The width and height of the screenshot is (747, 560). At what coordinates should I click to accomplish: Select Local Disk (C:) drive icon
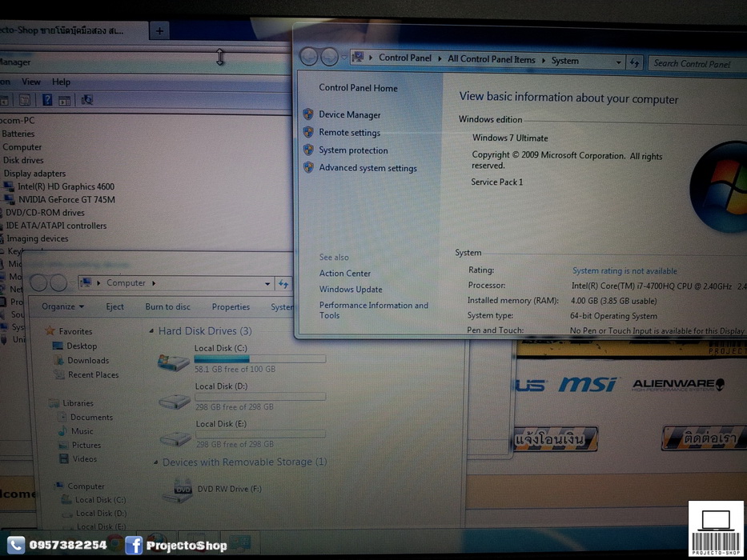click(174, 363)
